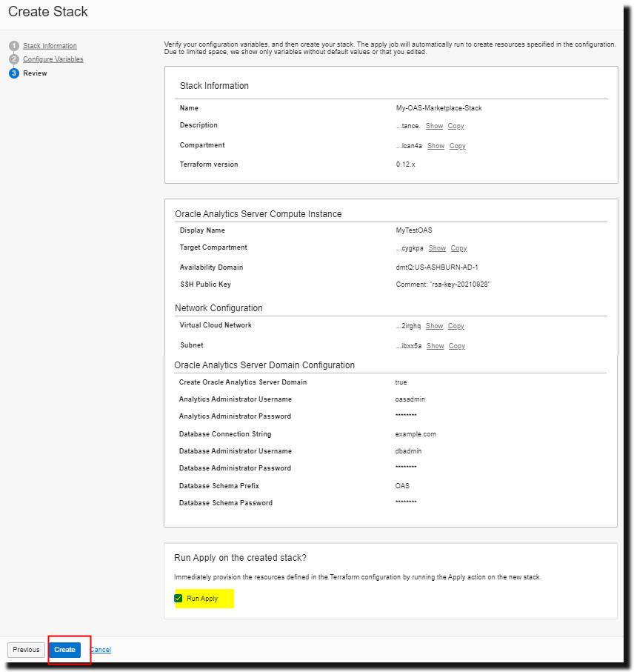The image size is (634, 672).
Task: Select the stack name My-OAS-Marketplace-Stack
Action: point(438,108)
